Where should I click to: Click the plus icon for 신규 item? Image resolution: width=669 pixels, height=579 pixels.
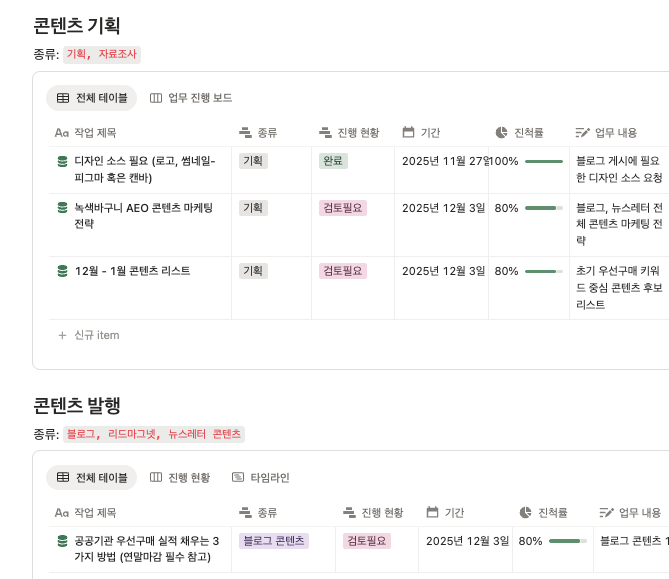pyautogui.click(x=62, y=335)
